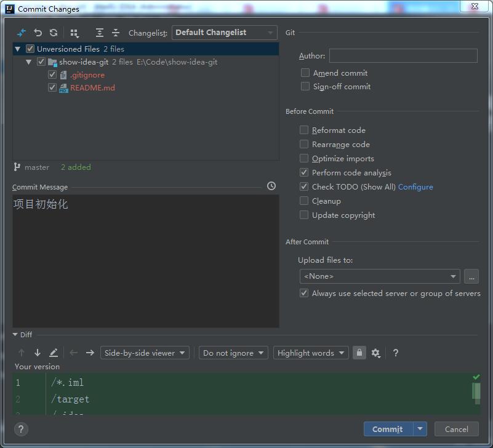Click the Group By toolbar icon
Image resolution: width=493 pixels, height=448 pixels.
pos(74,33)
